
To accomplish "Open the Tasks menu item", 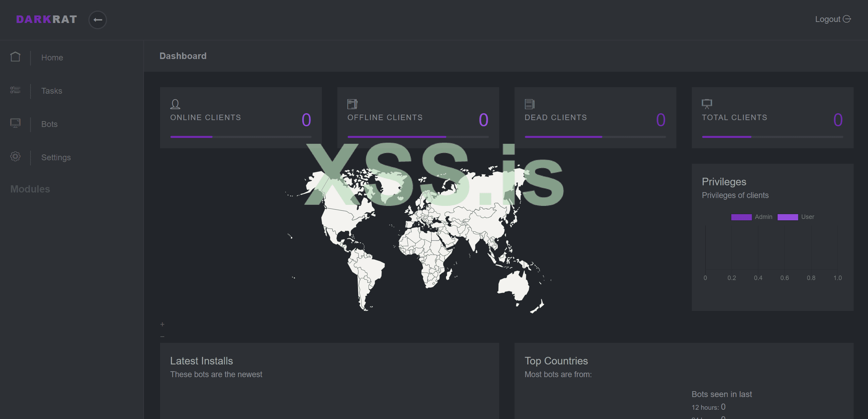I will [x=52, y=91].
